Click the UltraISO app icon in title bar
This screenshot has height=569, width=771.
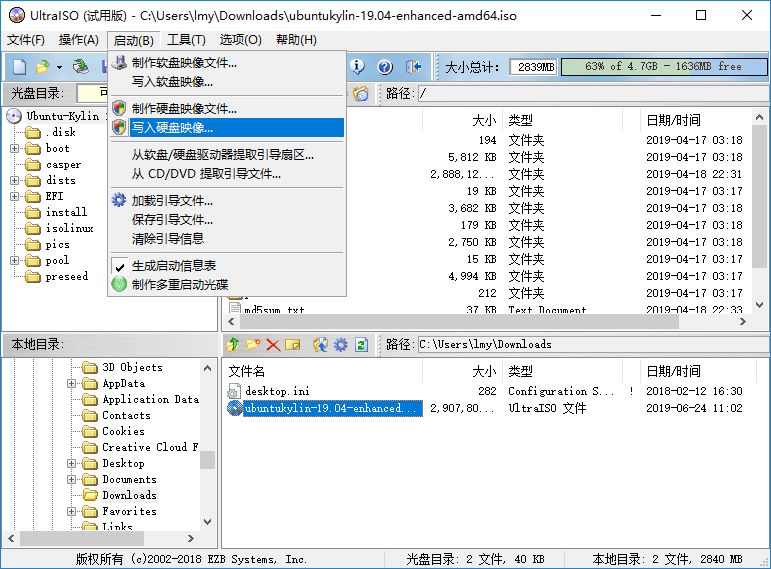tap(17, 15)
